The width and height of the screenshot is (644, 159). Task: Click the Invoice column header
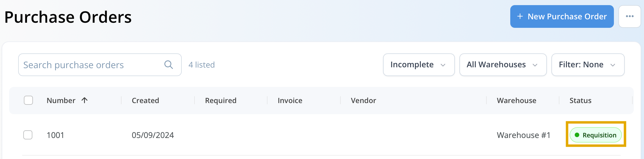(290, 101)
